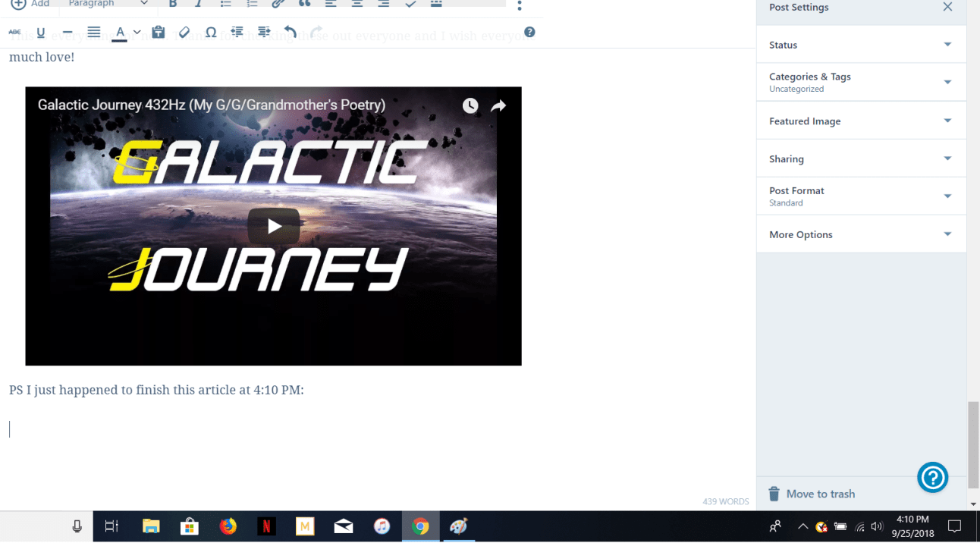The width and height of the screenshot is (980, 543).
Task: Apply the current text color swatch
Action: pyautogui.click(x=120, y=33)
